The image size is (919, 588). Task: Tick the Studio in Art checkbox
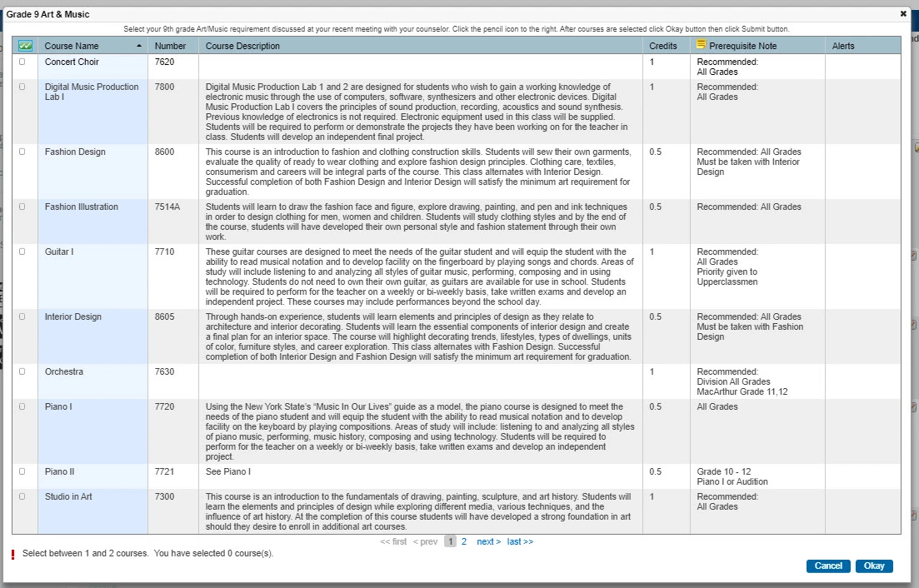(22, 496)
